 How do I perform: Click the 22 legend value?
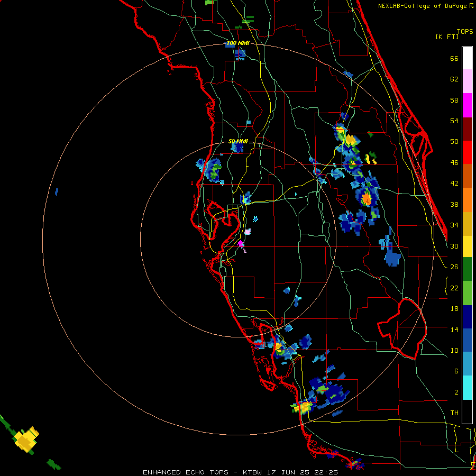(454, 288)
